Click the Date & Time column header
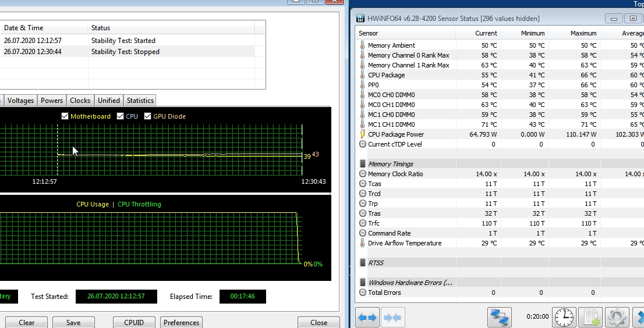Screen dimensions: 644x328 44,28
